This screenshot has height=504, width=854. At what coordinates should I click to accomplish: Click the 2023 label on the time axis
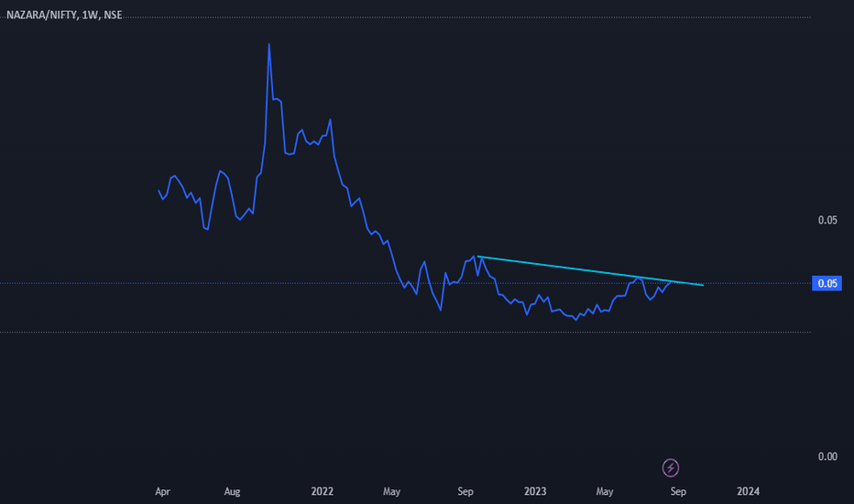tap(535, 491)
